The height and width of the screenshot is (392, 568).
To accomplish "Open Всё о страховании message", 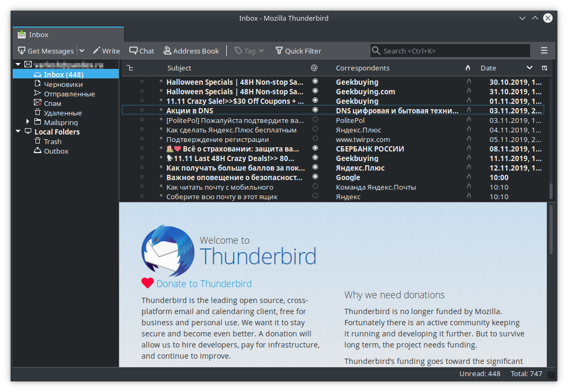I will [233, 149].
